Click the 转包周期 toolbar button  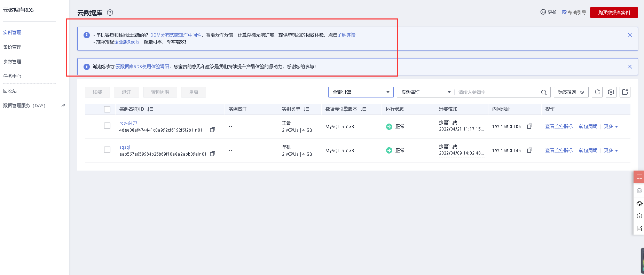click(160, 92)
